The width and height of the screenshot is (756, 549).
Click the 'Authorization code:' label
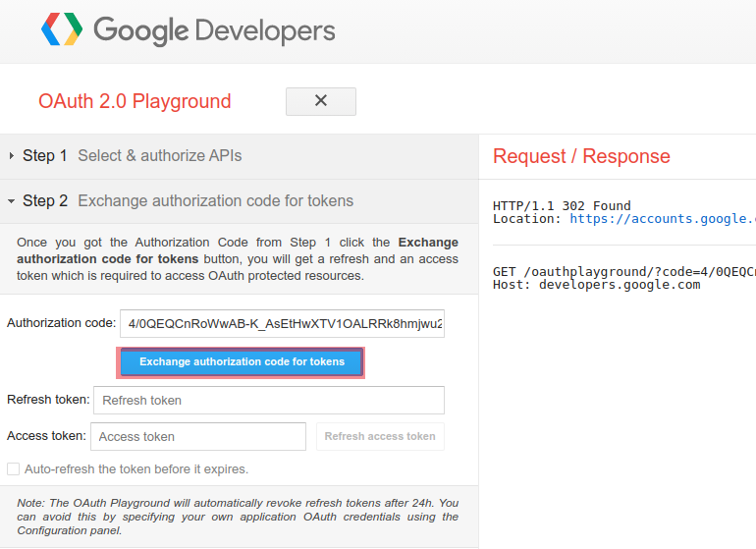coord(61,323)
